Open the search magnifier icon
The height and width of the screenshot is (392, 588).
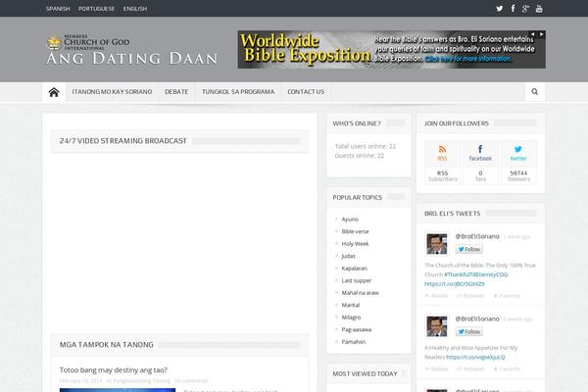point(535,91)
